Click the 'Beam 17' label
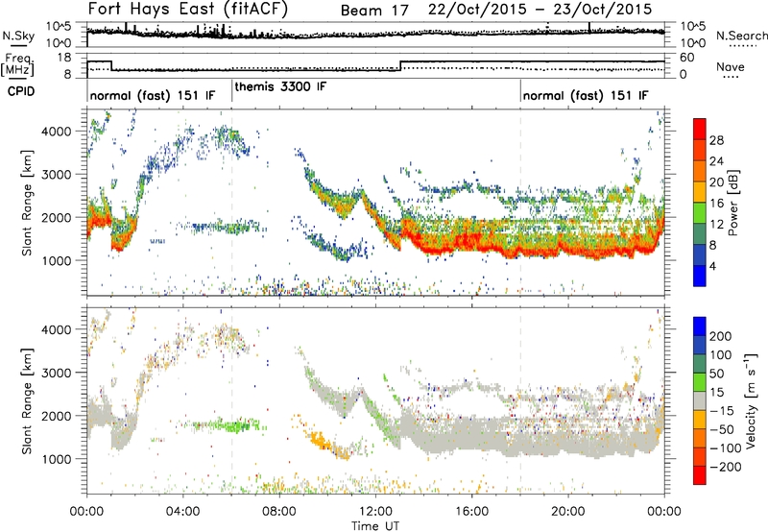The height and width of the screenshot is (532, 768). [x=374, y=11]
